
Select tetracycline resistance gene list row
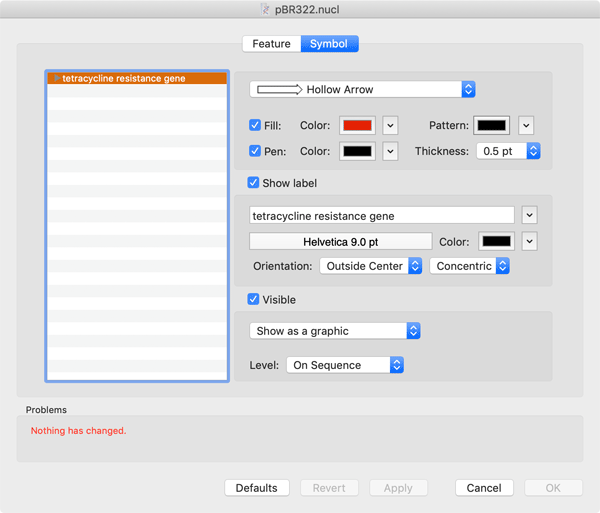(137, 78)
